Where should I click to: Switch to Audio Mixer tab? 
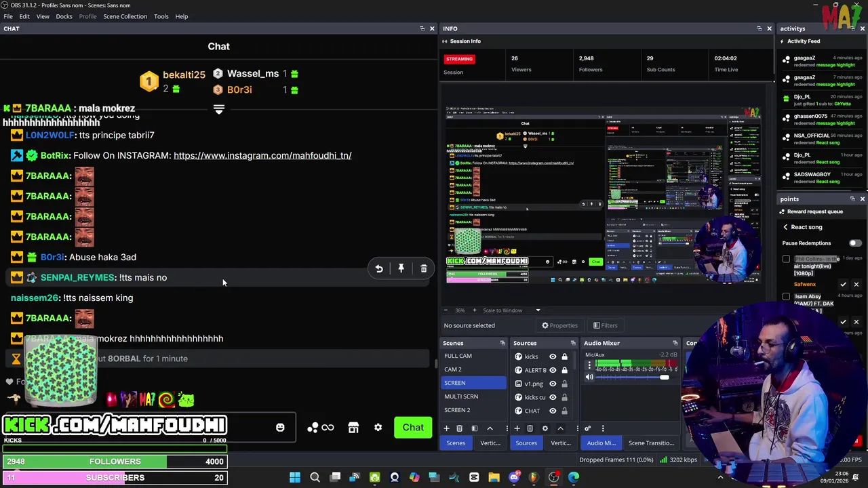pyautogui.click(x=601, y=443)
